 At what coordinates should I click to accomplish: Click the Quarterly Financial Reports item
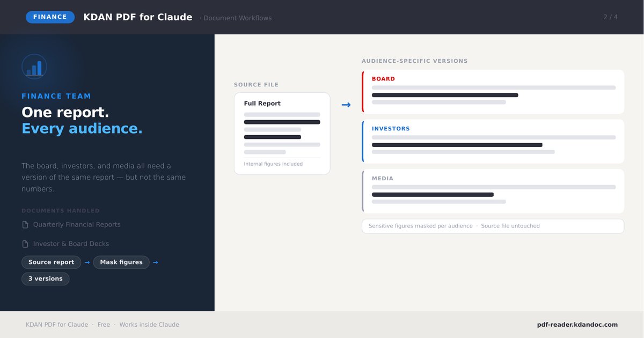coord(77,225)
